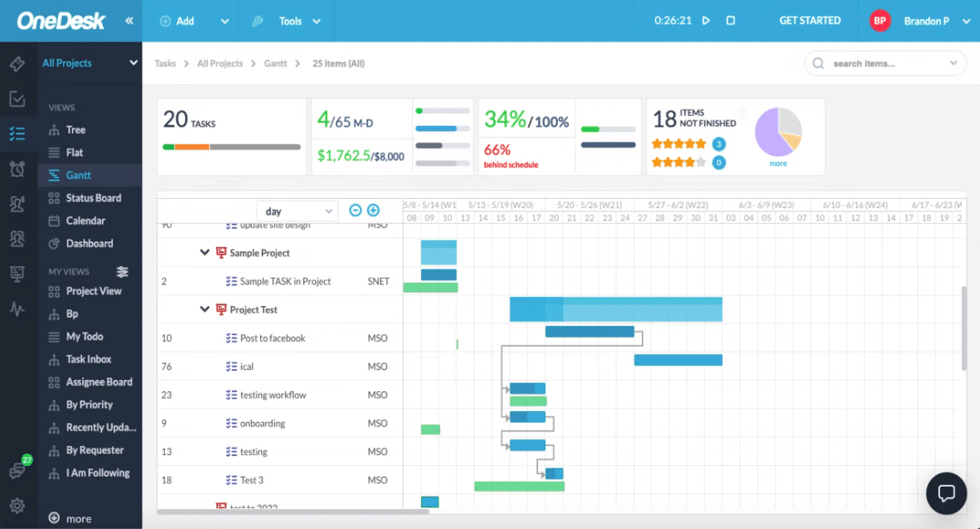Customize My Views settings sliders icon
Image resolution: width=980 pixels, height=529 pixels.
coord(123,271)
